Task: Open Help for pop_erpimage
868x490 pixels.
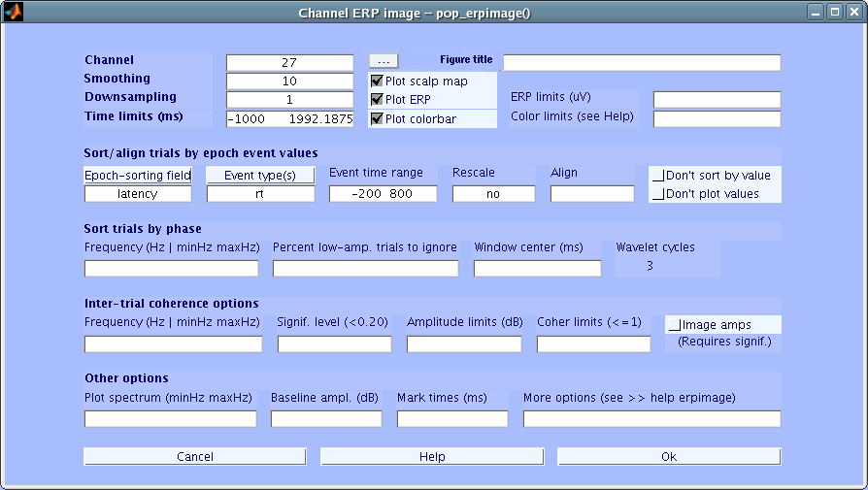Action: [432, 456]
